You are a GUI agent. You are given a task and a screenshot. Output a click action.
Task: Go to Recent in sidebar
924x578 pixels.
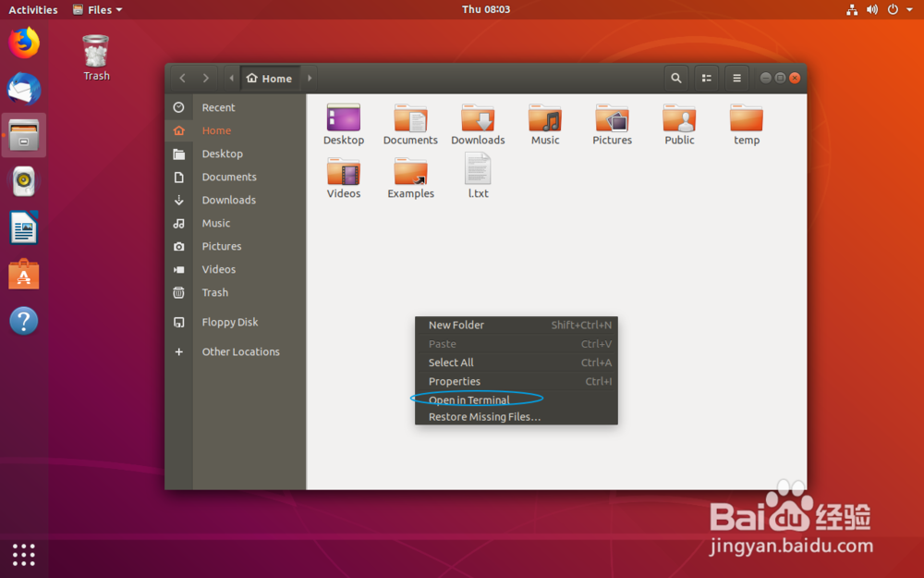[235, 107]
